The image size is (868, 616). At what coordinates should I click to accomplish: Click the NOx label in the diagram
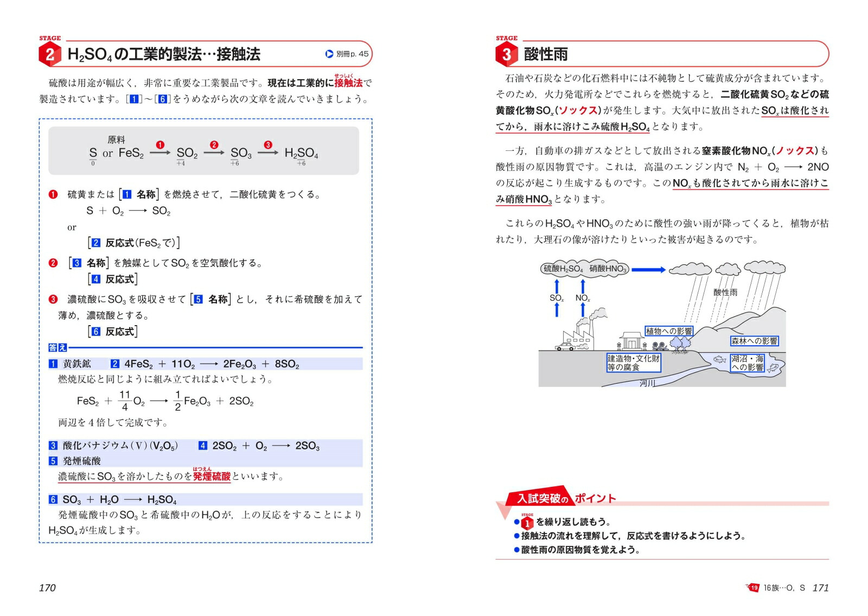click(583, 298)
